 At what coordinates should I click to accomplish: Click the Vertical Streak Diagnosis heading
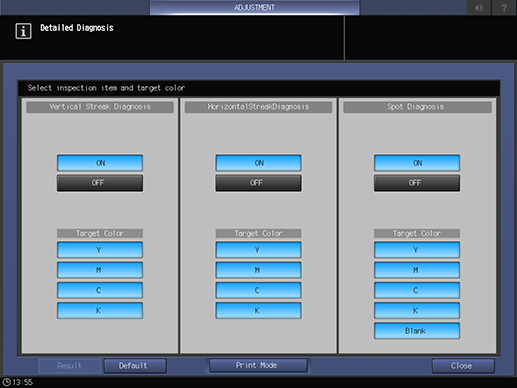click(x=100, y=107)
